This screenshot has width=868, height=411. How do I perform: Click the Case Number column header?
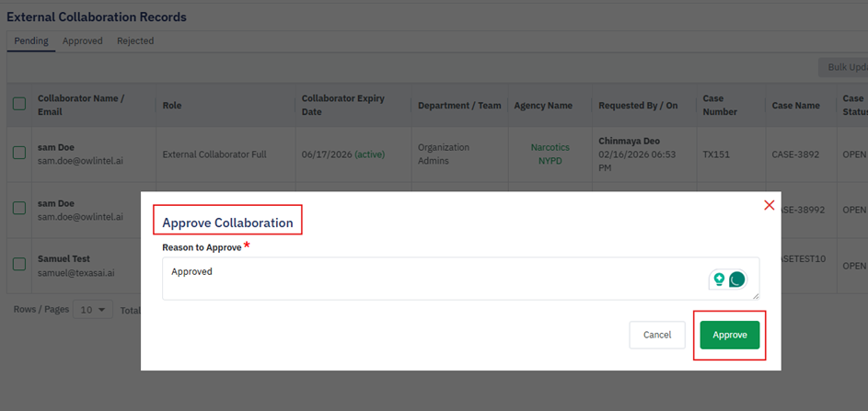720,105
